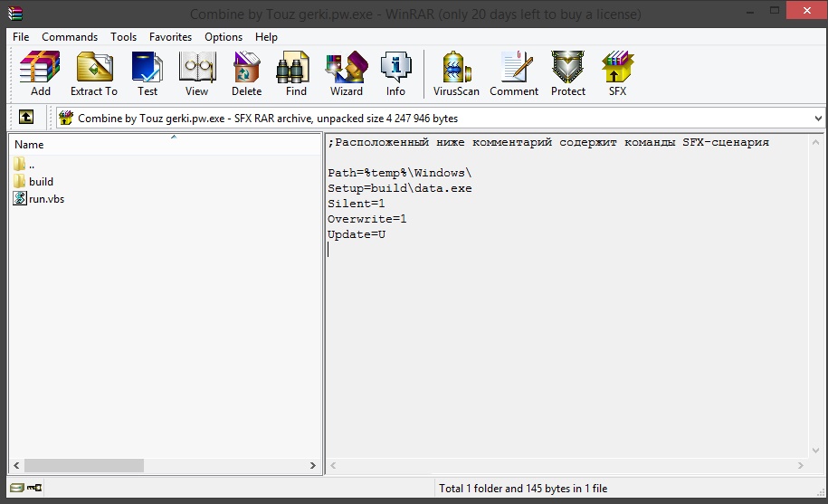Launch the Find files tool
This screenshot has height=504, width=828.
click(x=296, y=73)
